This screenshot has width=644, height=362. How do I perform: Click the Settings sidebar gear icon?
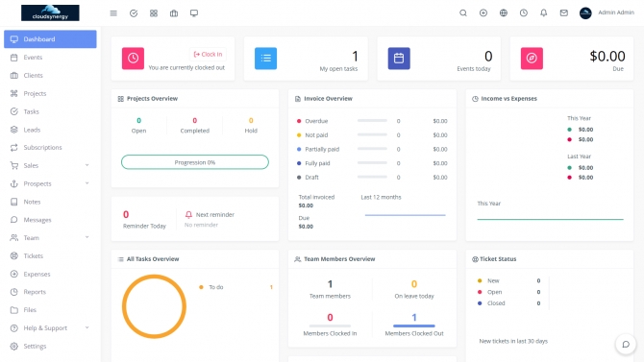[x=14, y=346]
